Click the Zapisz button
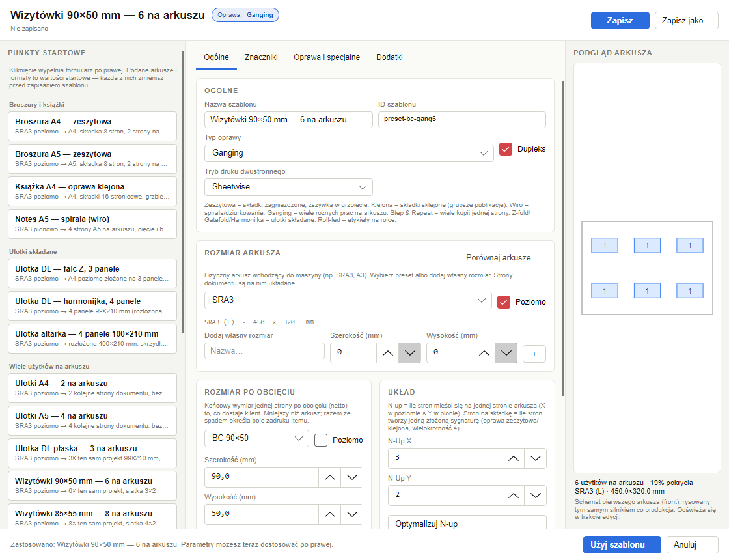The height and width of the screenshot is (560, 729). point(620,20)
